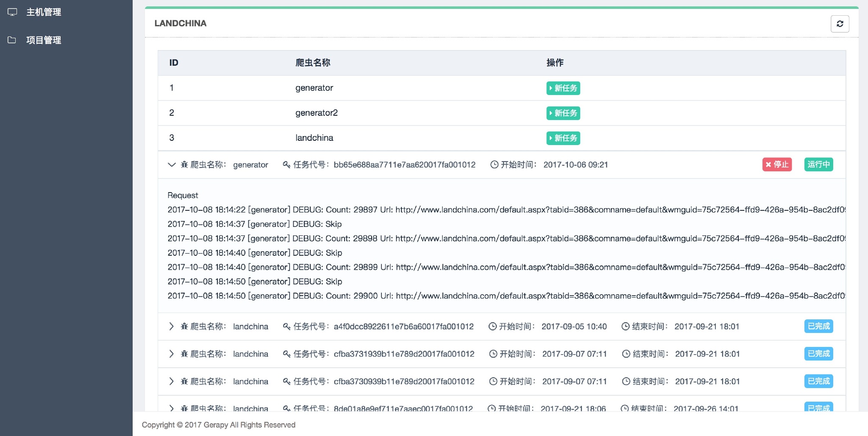Click the 运行中 status badge
This screenshot has height=436, width=868.
[x=818, y=165]
